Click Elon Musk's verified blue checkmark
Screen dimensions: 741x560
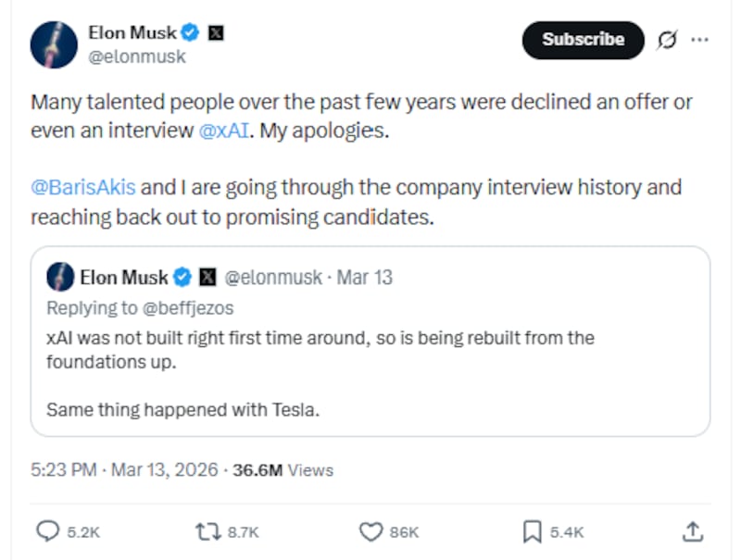click(x=191, y=31)
